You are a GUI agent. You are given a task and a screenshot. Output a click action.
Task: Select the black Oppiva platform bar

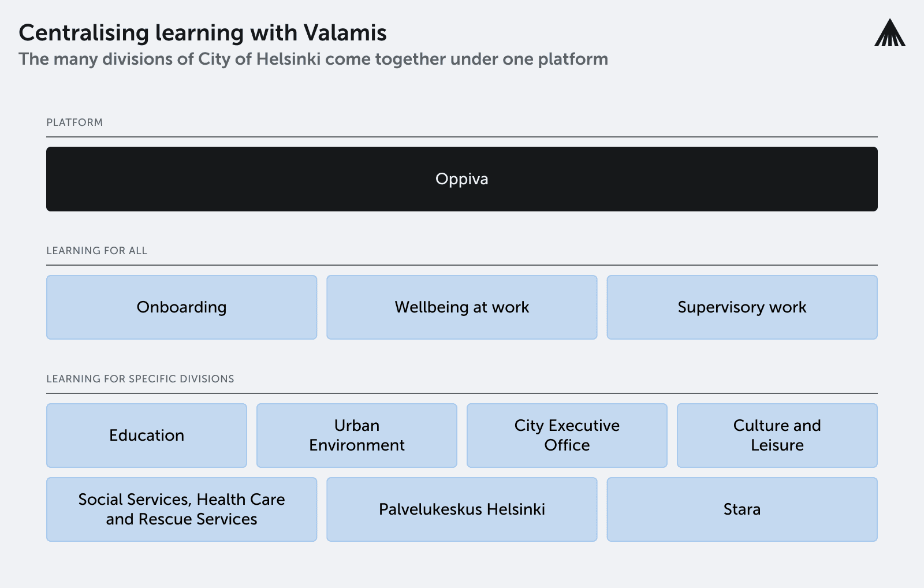[x=462, y=179]
